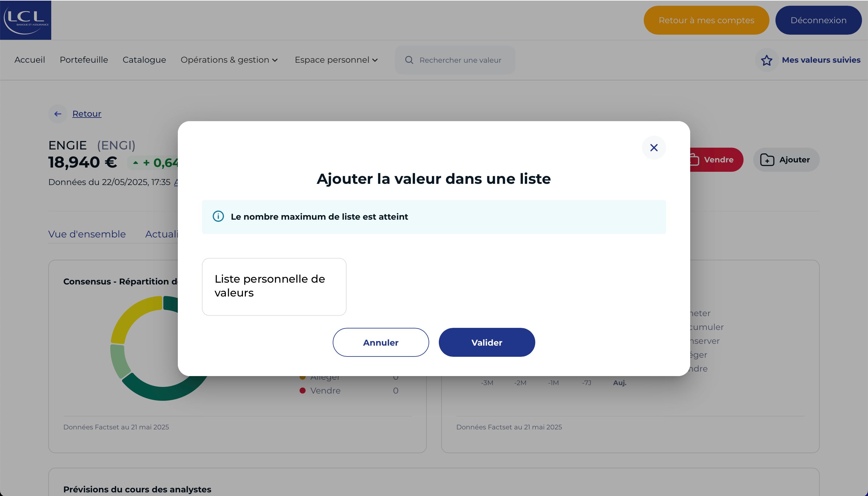Focus the Rechercher une valeur field
The height and width of the screenshot is (496, 868).
[x=455, y=60]
